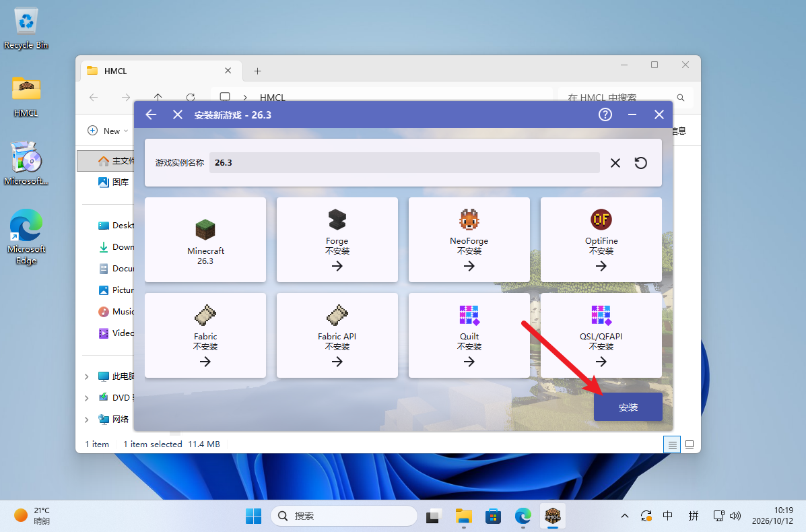Image resolution: width=806 pixels, height=532 pixels.
Task: Go back using the HMCL installer back arrow
Action: point(151,114)
